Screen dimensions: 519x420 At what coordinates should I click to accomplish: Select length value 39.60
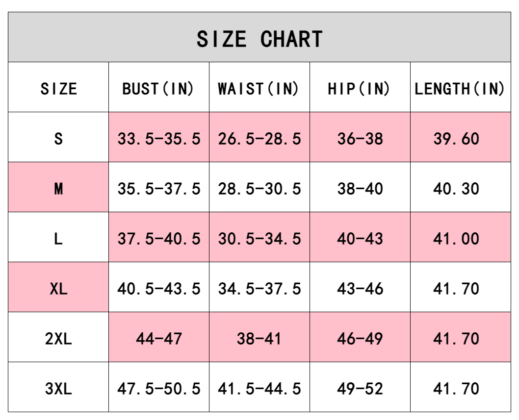pos(456,139)
